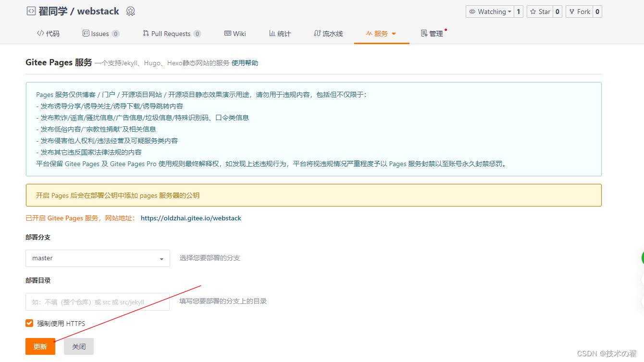Viewport: 644px width, 362px height.
Task: Toggle the Watching eye icon
Action: (x=472, y=11)
